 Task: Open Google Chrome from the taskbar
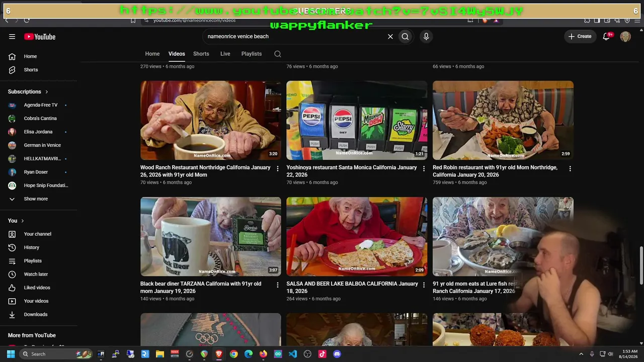tap(233, 354)
